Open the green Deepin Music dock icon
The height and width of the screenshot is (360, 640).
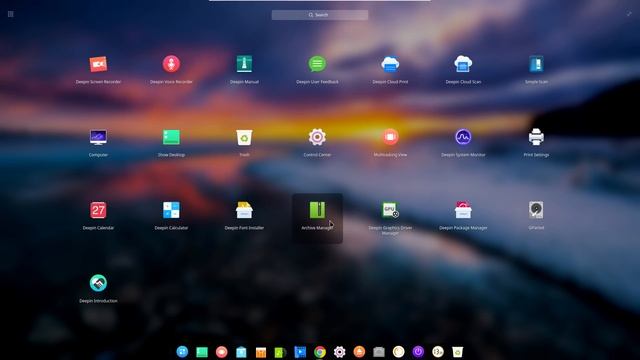(x=280, y=352)
